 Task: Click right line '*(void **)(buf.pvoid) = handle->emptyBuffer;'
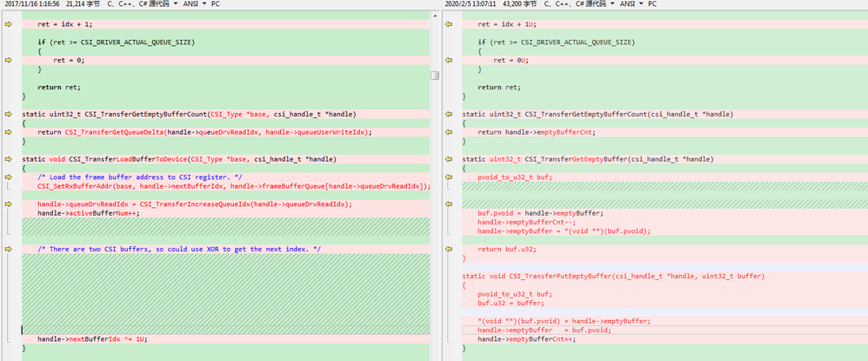coord(564,321)
